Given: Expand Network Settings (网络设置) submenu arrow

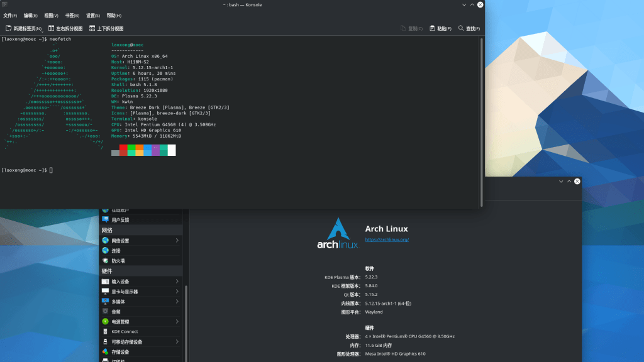Looking at the screenshot, I should [177, 241].
